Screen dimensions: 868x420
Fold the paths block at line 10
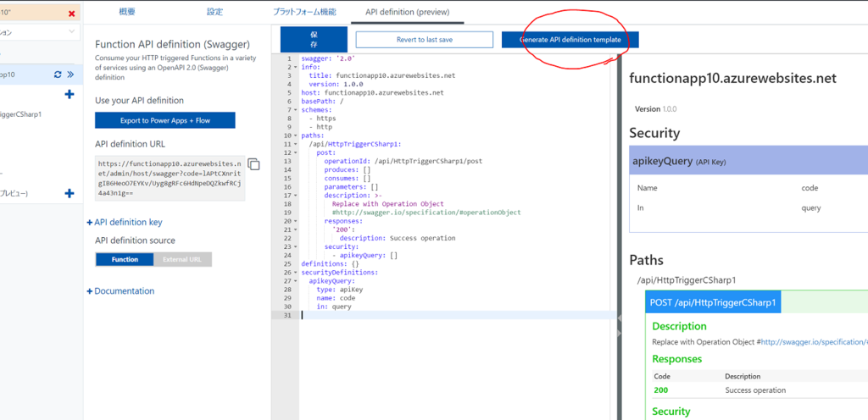[296, 135]
